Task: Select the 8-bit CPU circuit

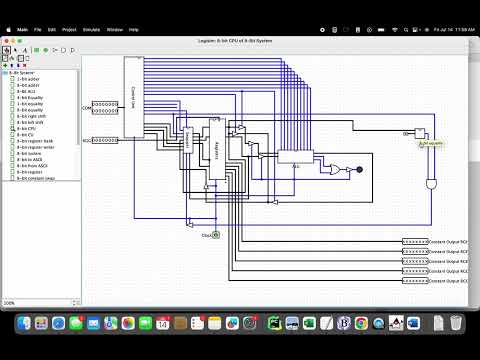Action: click(x=26, y=129)
